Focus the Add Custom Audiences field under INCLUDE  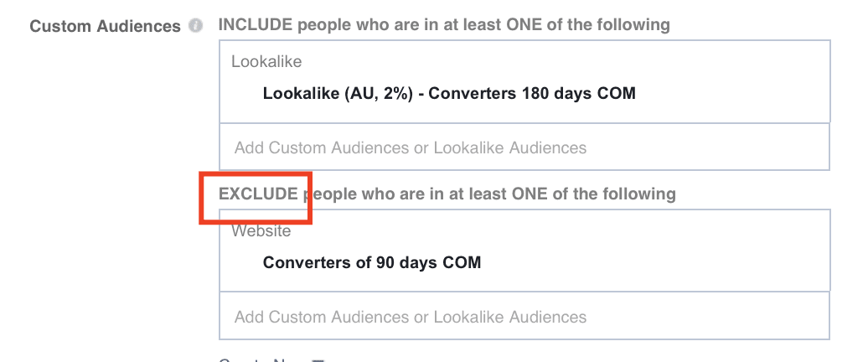pyautogui.click(x=524, y=147)
